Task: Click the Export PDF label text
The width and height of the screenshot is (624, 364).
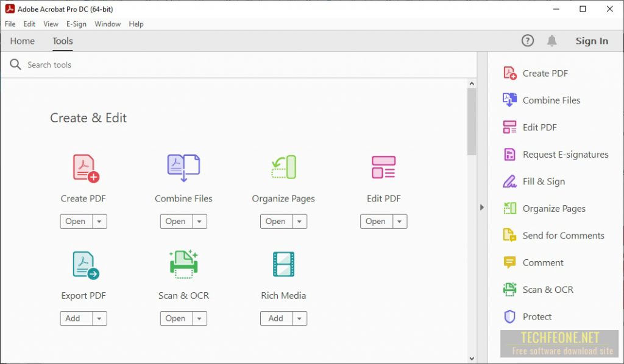Action: click(x=83, y=296)
